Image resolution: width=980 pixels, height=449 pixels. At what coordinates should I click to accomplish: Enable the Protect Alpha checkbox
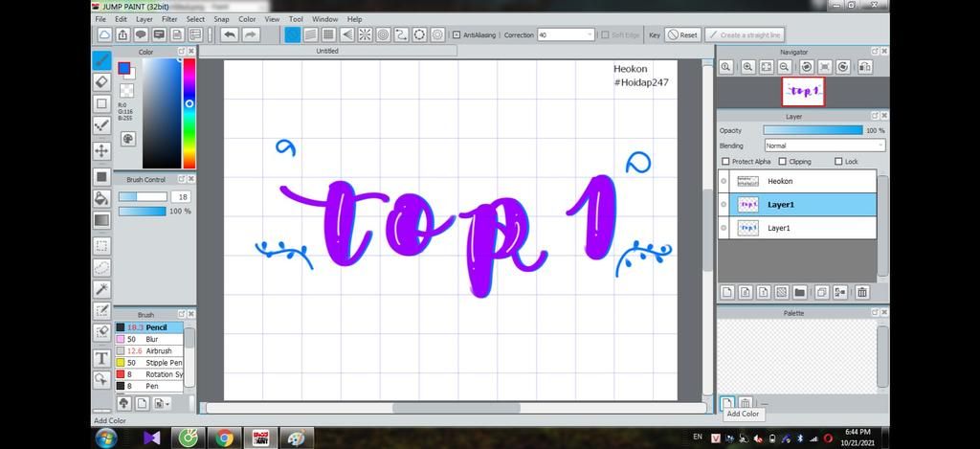[x=725, y=162]
